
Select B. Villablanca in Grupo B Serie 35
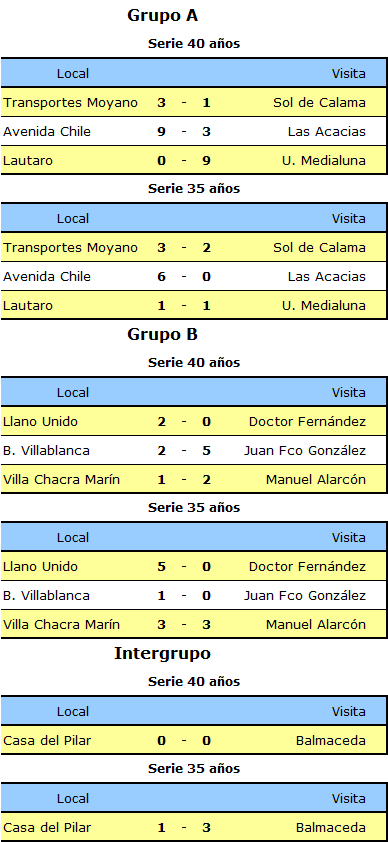click(x=46, y=596)
